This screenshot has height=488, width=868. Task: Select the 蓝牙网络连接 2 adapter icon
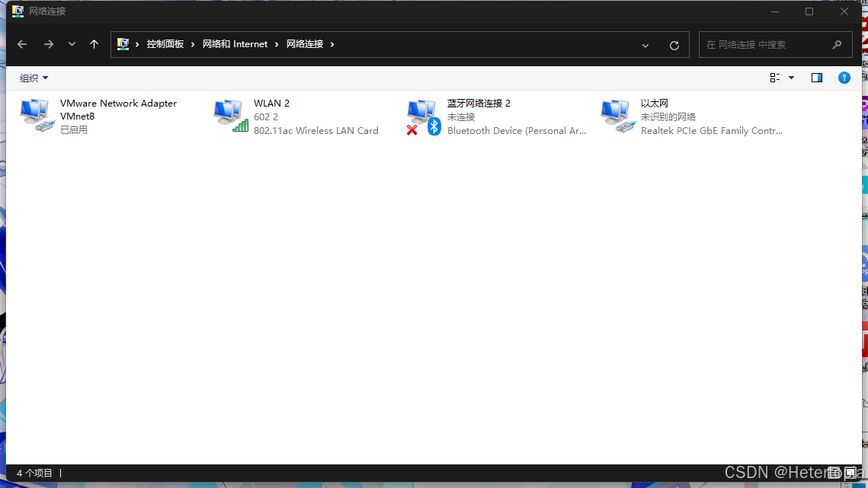[424, 117]
